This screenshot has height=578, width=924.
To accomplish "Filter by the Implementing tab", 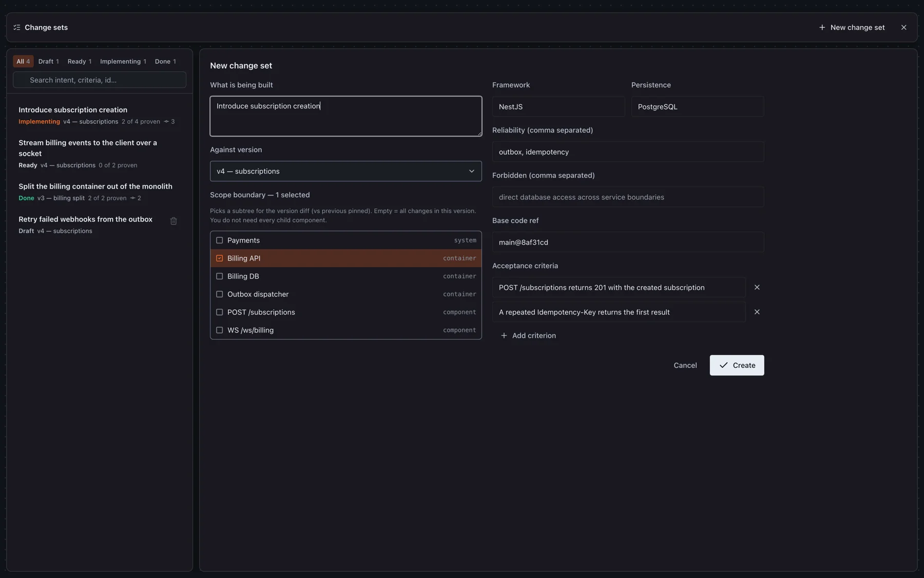I will pos(123,61).
